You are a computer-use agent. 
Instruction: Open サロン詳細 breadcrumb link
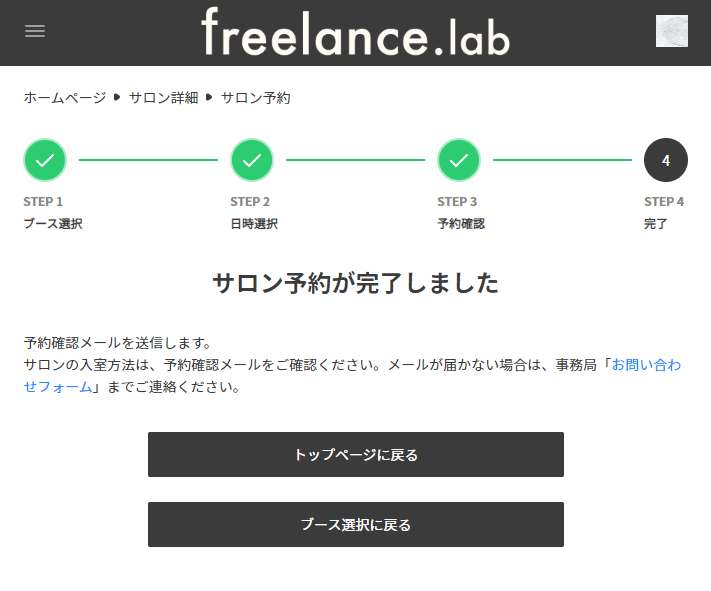163,98
